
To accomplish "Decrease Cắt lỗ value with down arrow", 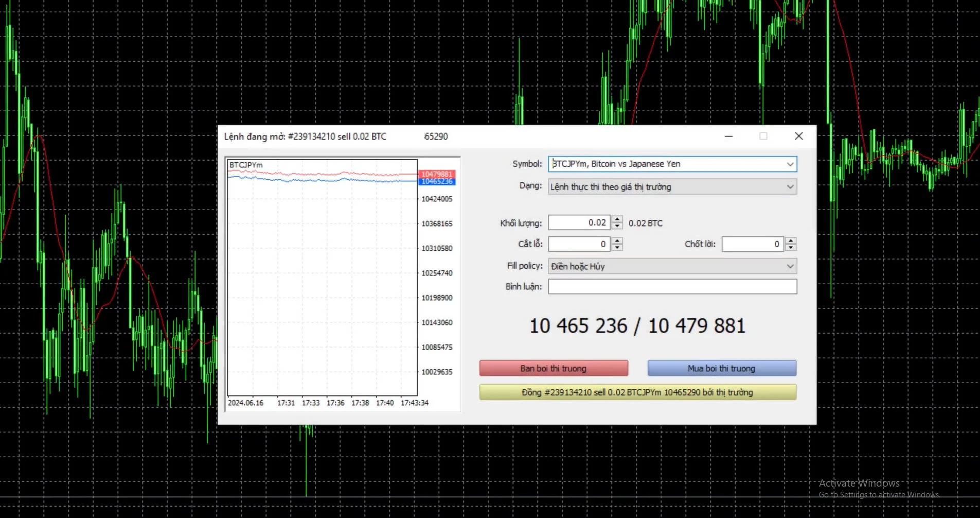I will point(617,248).
